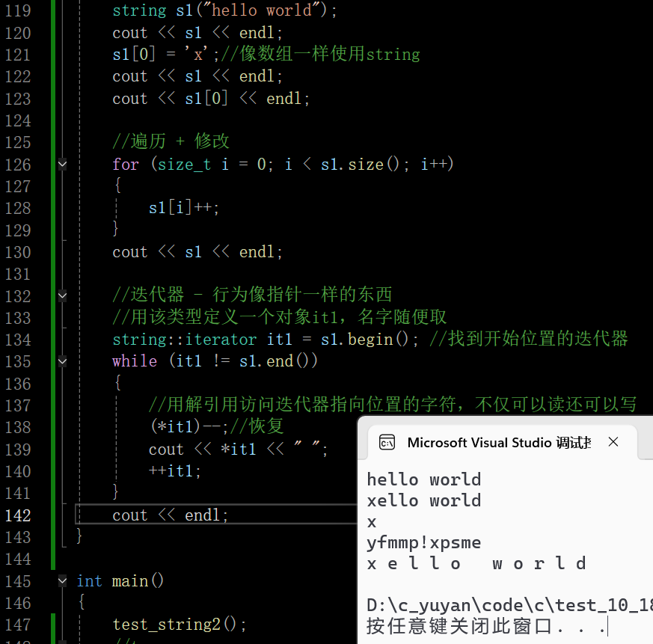Click line number 145 in the gutter

[18, 581]
